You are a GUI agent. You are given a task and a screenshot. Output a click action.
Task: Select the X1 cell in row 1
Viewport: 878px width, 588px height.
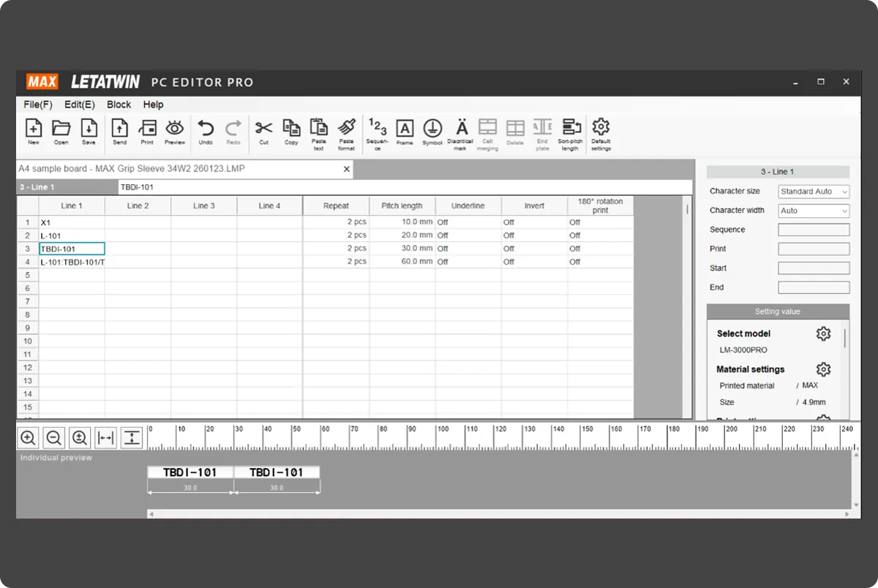click(72, 222)
